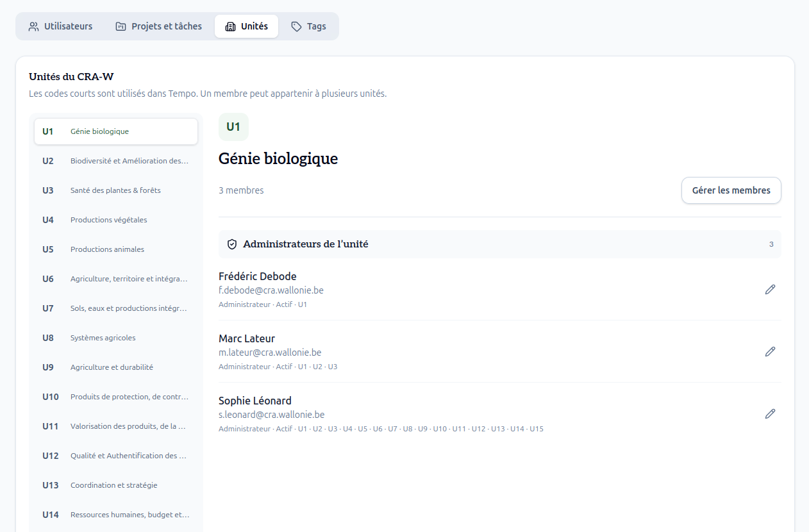809x532 pixels.
Task: Click the name Sophie Léonard
Action: [x=255, y=401]
